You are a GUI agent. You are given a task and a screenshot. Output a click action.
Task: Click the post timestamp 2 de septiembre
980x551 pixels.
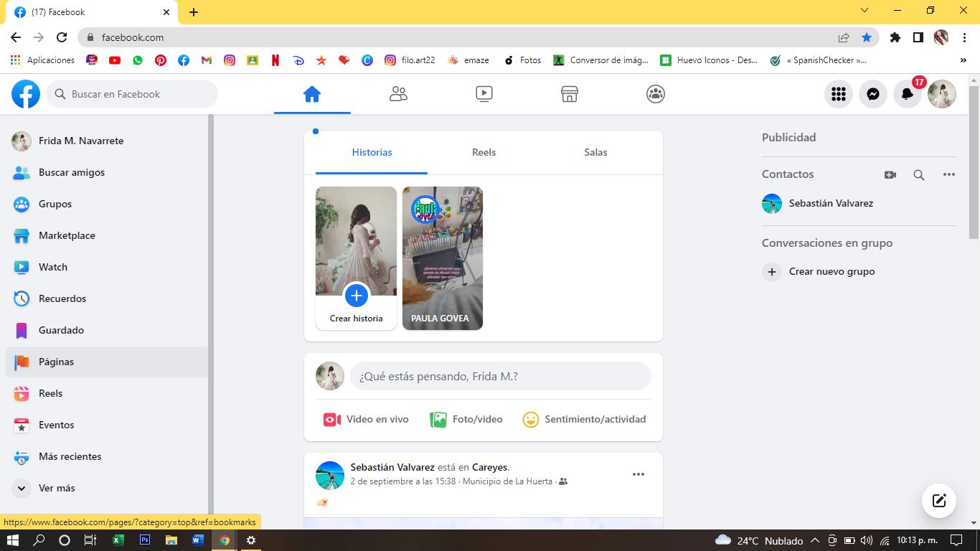pyautogui.click(x=403, y=481)
